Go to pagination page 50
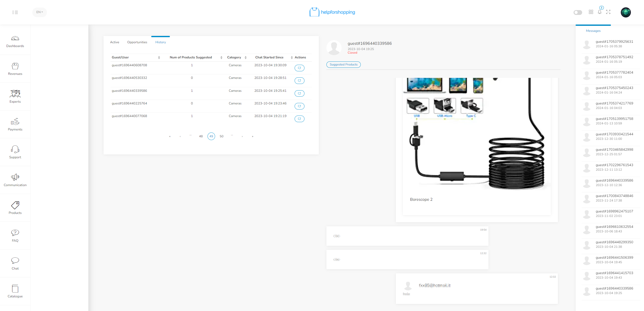The width and height of the screenshot is (644, 311). coord(221,136)
